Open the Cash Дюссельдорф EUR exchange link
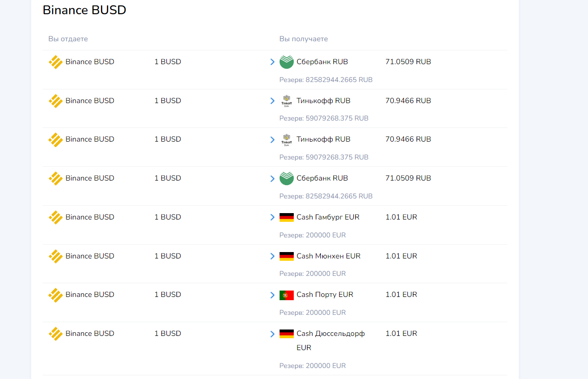 point(331,341)
